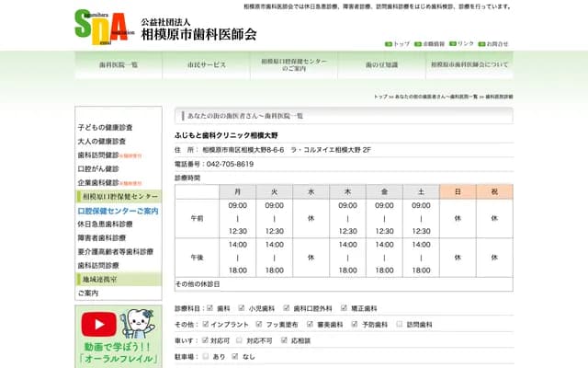
Task: Open the 市民サービス navigation tab
Action: click(x=206, y=65)
